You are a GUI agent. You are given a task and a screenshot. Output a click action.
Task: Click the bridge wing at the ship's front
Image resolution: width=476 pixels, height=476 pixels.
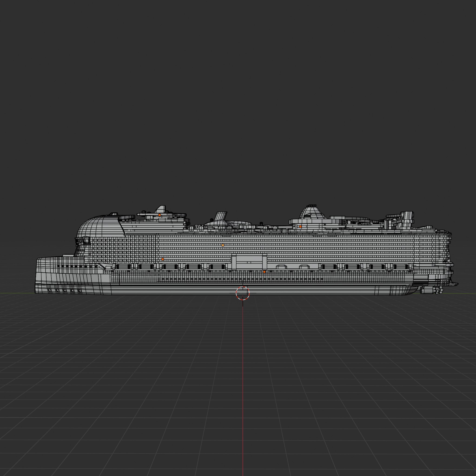[83, 241]
